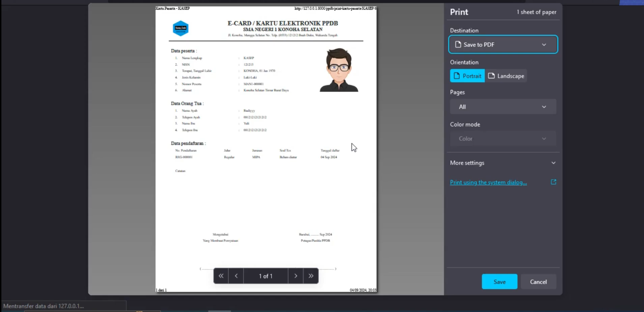
Task: Open Print using the system dialog link
Action: coord(488,182)
